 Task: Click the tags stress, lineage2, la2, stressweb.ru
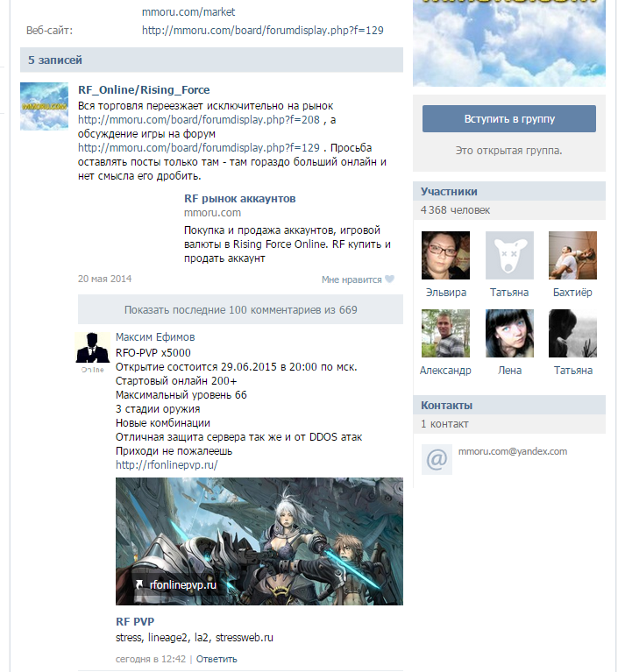pyautogui.click(x=195, y=638)
